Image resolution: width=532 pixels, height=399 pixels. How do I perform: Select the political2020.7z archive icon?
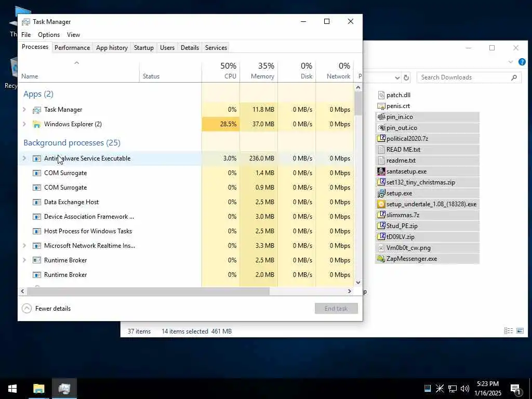(381, 138)
